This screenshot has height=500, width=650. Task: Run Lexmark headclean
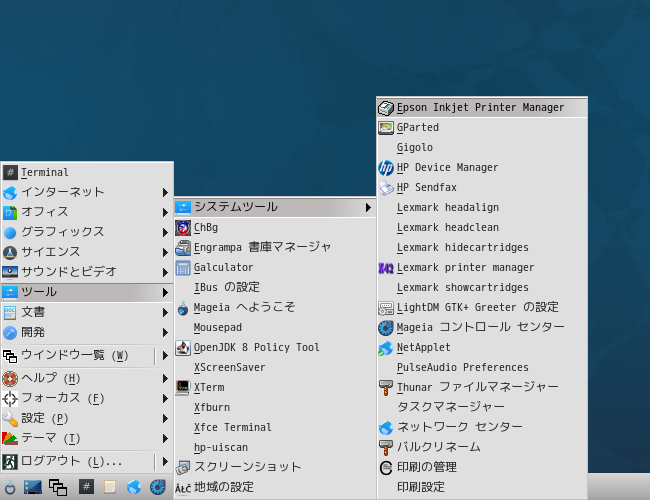tap(482, 228)
